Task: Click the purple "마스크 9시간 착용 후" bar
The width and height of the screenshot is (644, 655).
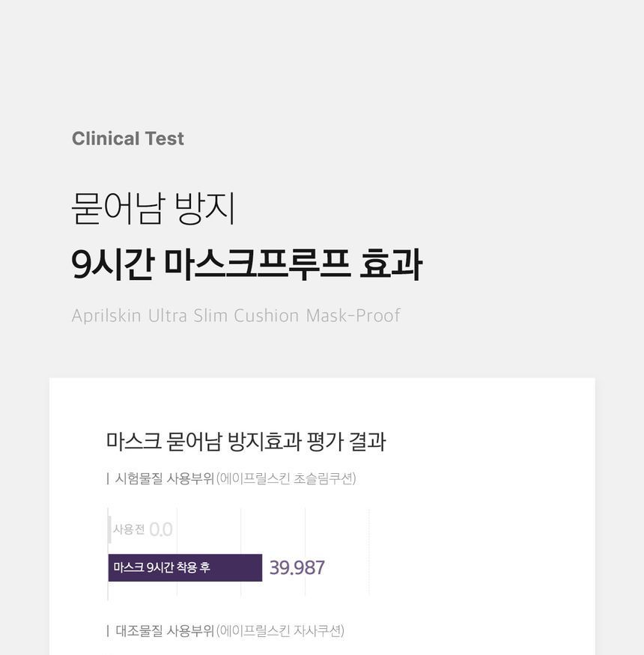Action: 185,567
